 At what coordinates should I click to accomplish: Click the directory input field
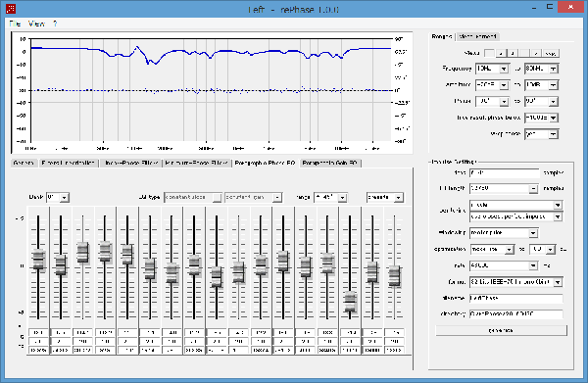pos(516,314)
